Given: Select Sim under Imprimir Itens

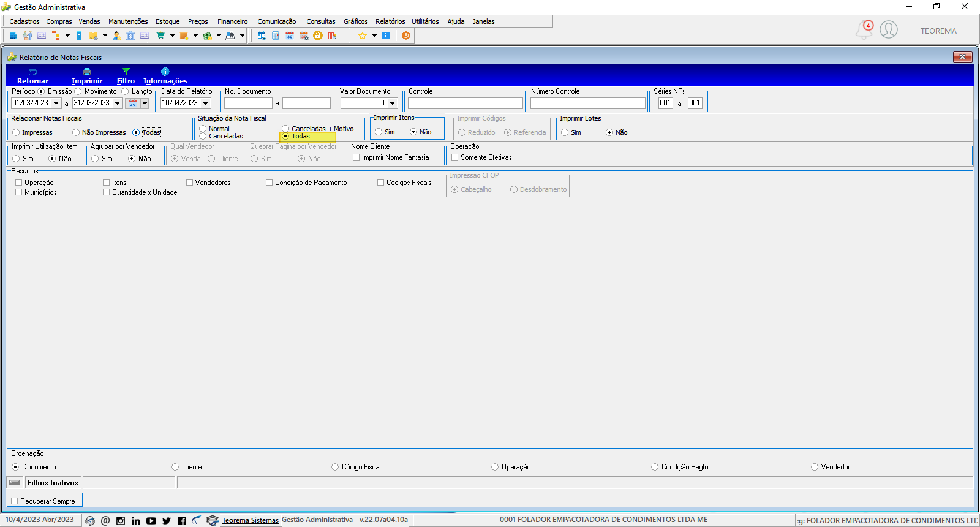Looking at the screenshot, I should tap(379, 132).
